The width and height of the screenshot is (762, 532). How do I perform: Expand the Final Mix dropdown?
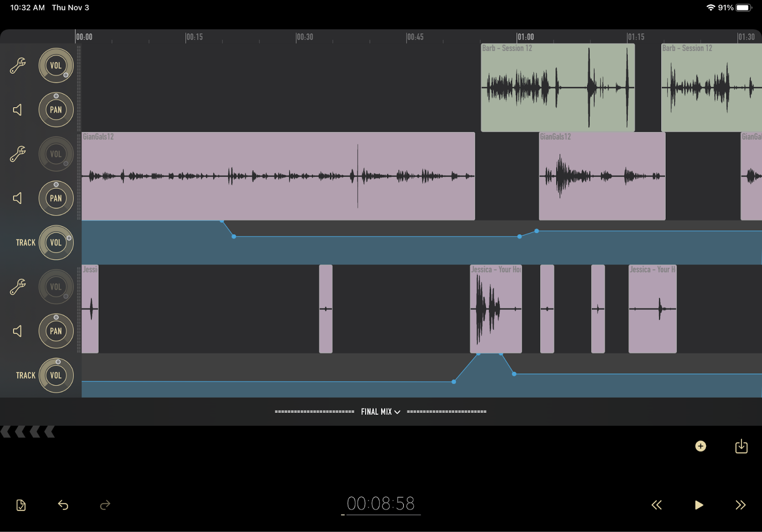tap(381, 412)
